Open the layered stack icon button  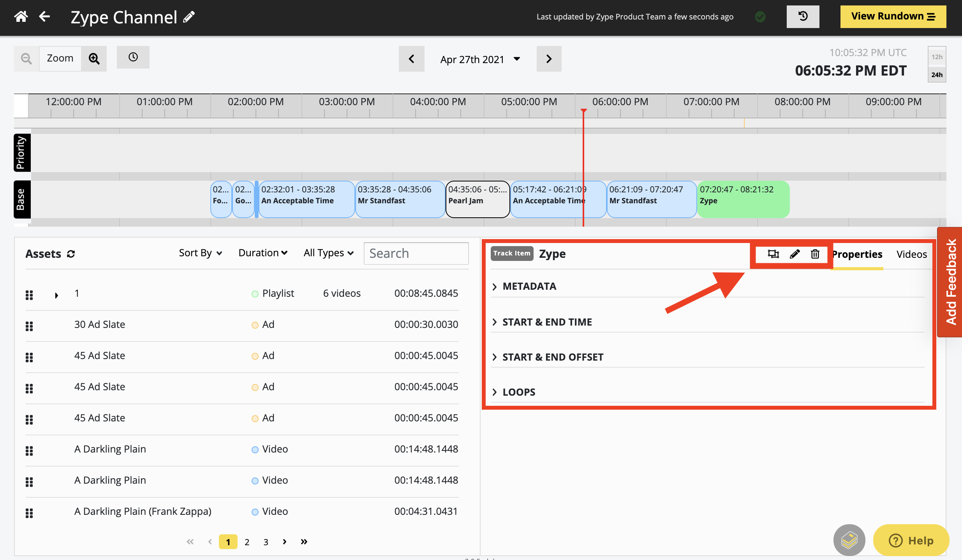(x=849, y=540)
